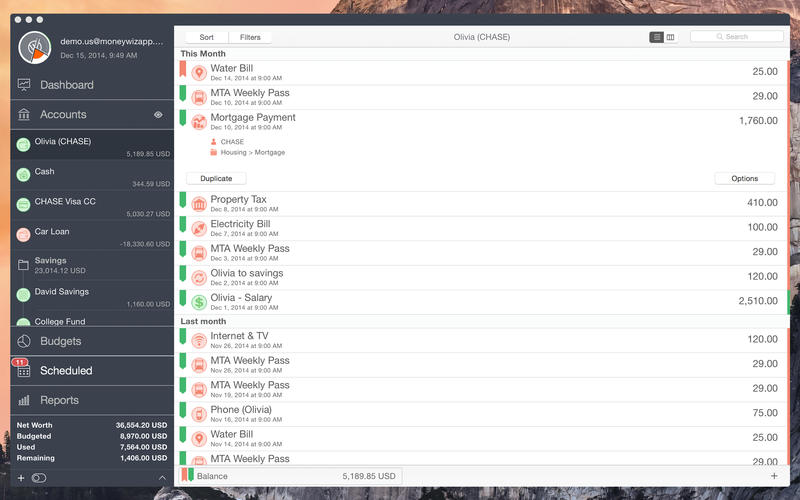Screen dimensions: 800x500
Task: Click the Budgets pie chart icon
Action: (24, 341)
